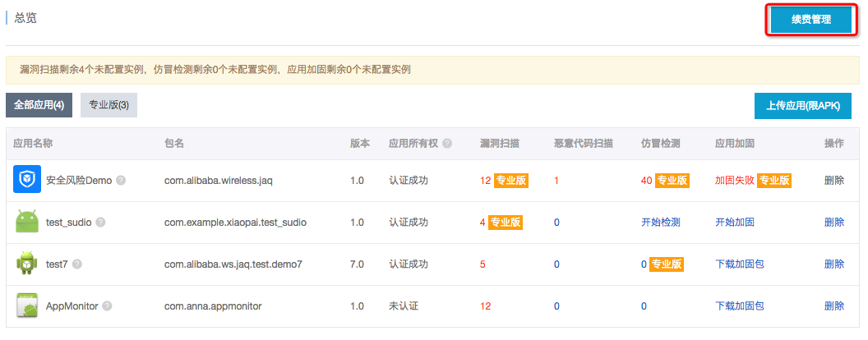868x340 pixels.
Task: Click 开始检测 for test_sudio
Action: [x=660, y=223]
